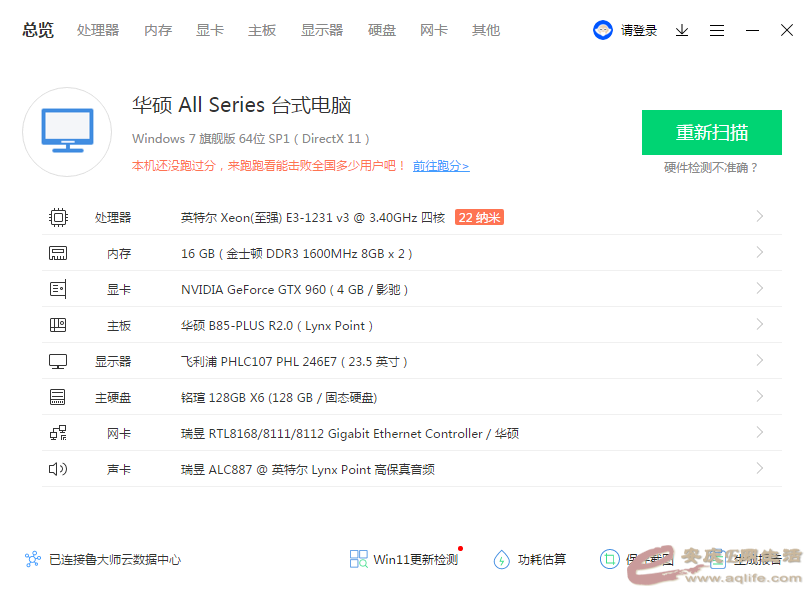This screenshot has height=591, width=812.
Task: Expand the 内存 16 GB row arrow
Action: pos(760,252)
